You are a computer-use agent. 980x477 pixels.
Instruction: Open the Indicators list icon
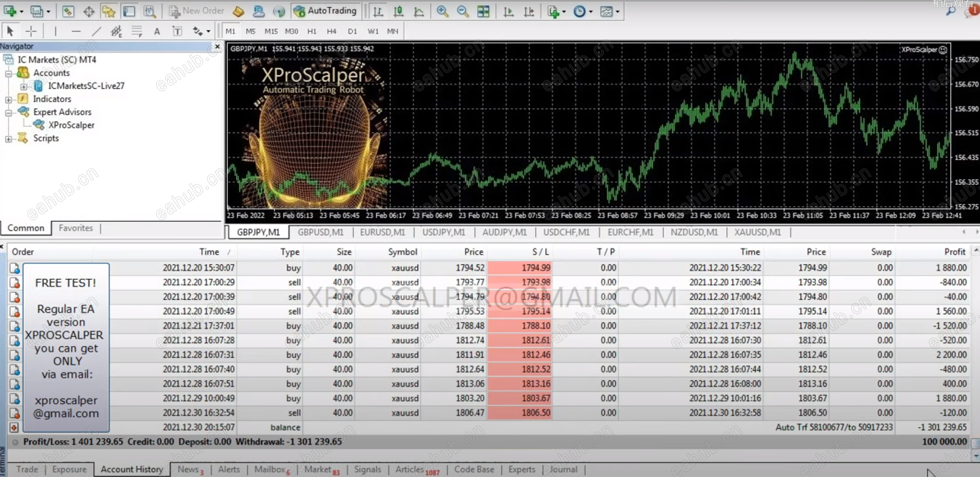553,11
